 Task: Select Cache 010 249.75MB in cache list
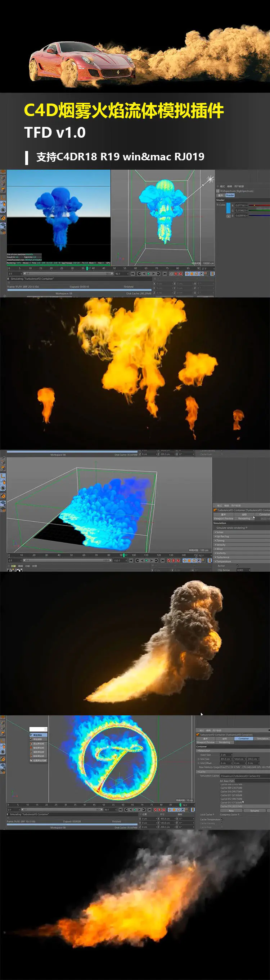coord(231,792)
